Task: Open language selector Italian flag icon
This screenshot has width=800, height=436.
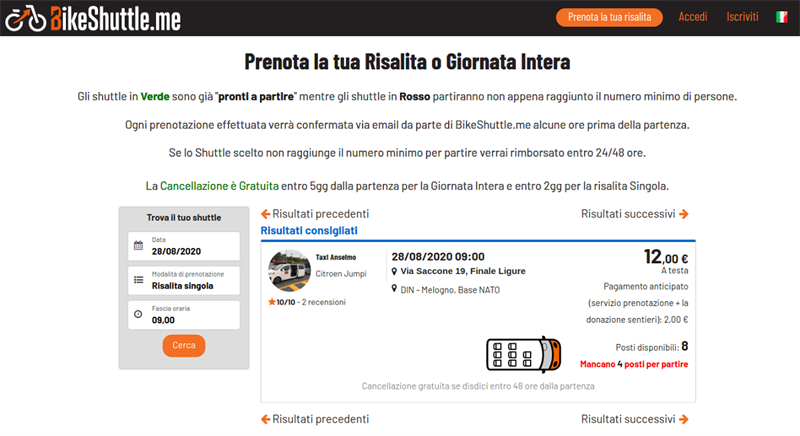Action: (781, 17)
